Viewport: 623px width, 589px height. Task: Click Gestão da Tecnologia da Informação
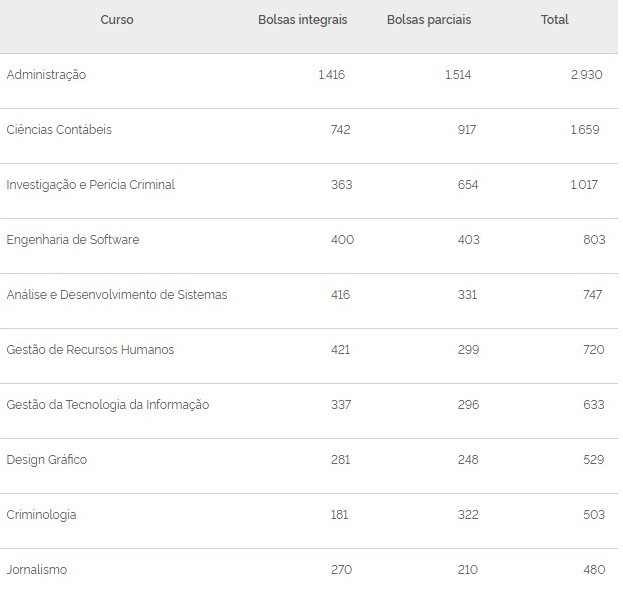point(107,405)
